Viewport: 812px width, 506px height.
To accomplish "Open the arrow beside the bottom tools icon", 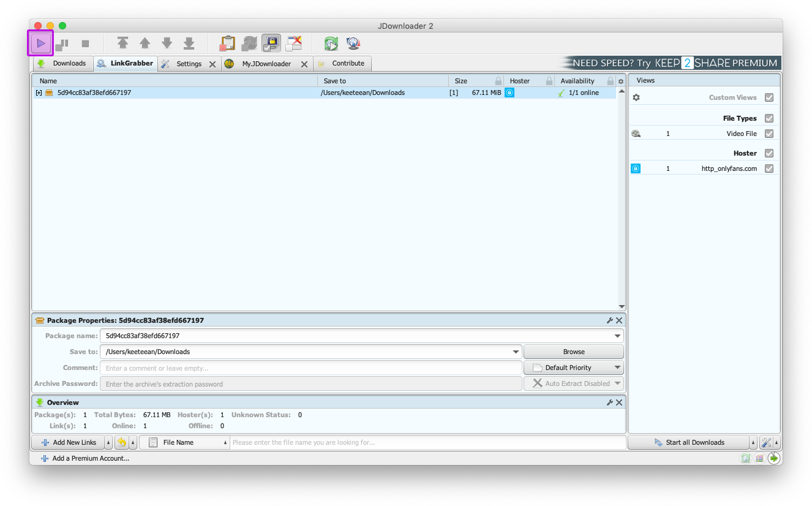I will point(776,442).
